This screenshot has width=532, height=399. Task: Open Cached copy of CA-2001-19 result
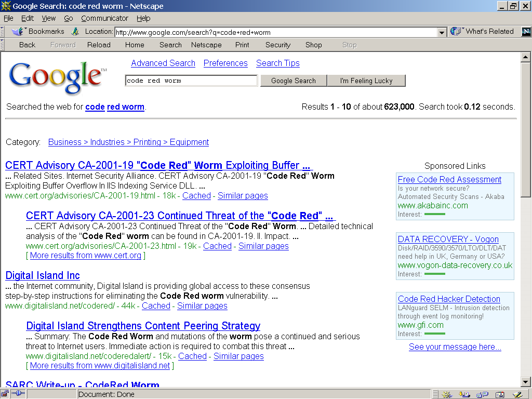pyautogui.click(x=196, y=196)
